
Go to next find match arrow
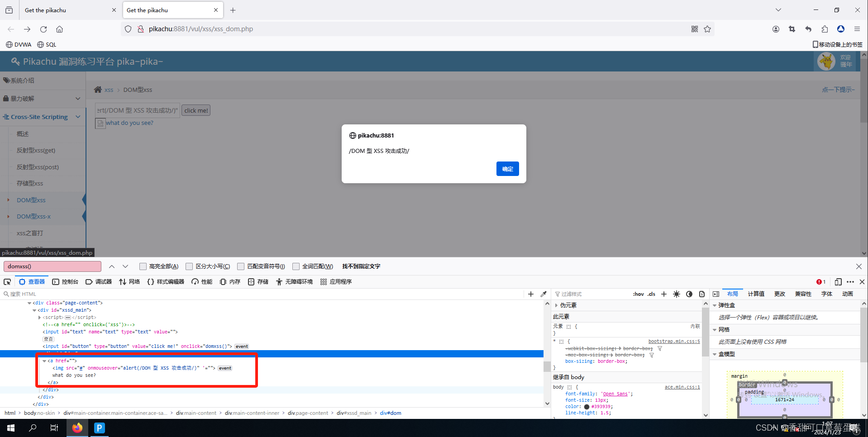coord(125,266)
